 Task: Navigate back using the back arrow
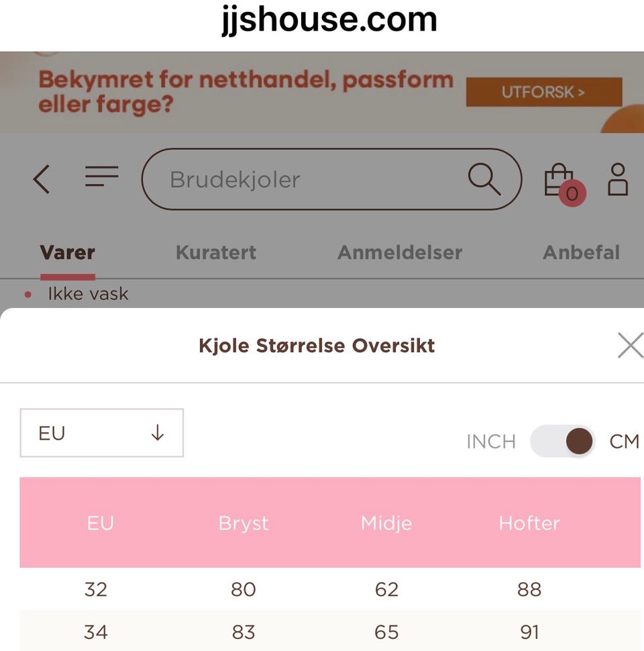pos(42,179)
